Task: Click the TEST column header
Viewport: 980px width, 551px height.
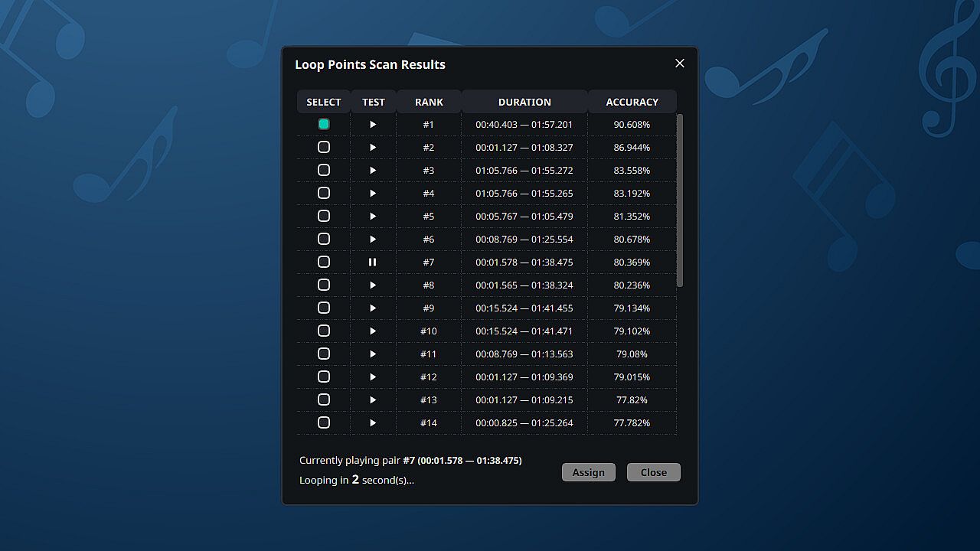Action: coord(374,102)
